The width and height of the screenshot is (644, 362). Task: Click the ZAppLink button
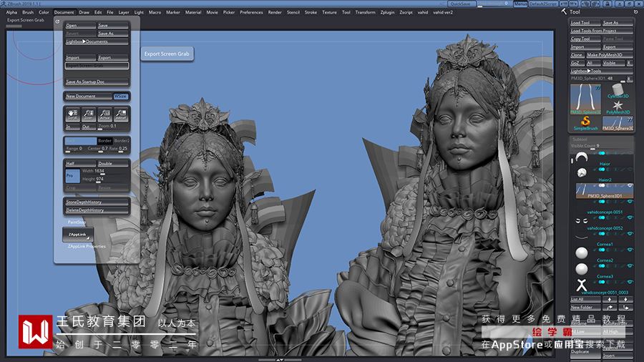click(77, 235)
